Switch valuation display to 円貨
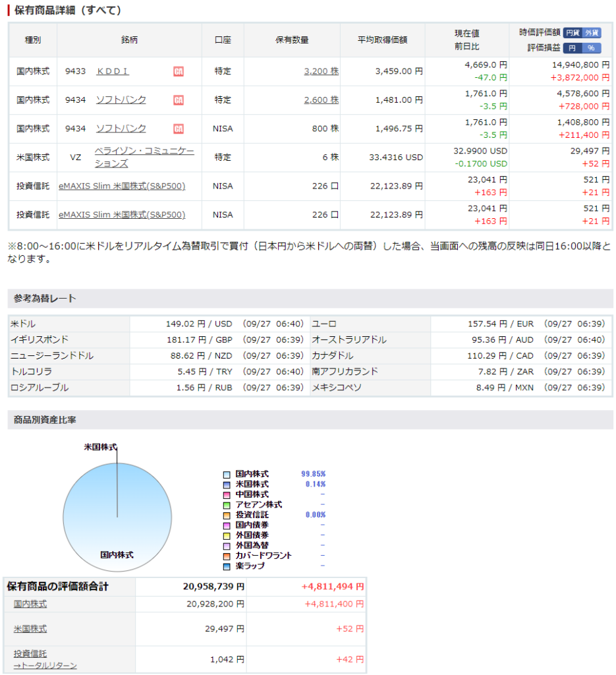616x675 pixels. 573,32
